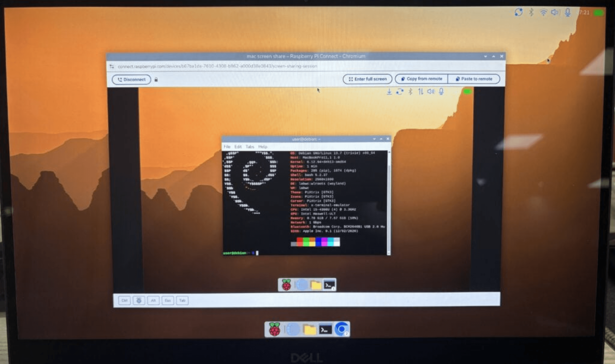Toggle the Ctrl modifier key
This screenshot has width=615, height=364.
tap(124, 301)
